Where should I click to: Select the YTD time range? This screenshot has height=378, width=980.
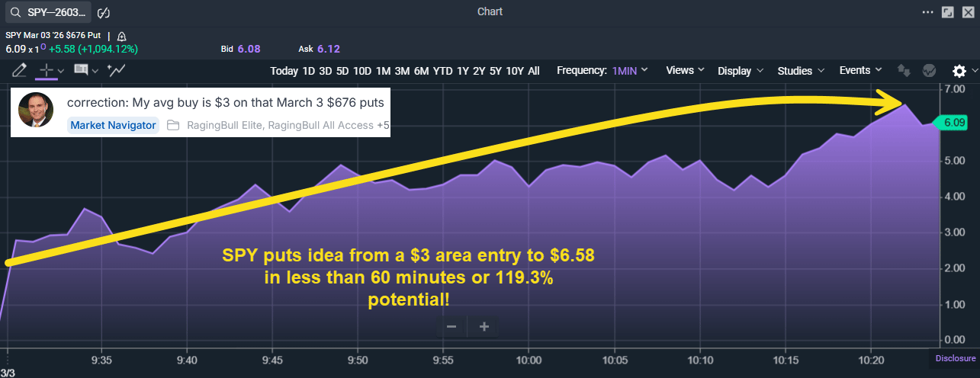click(x=442, y=71)
